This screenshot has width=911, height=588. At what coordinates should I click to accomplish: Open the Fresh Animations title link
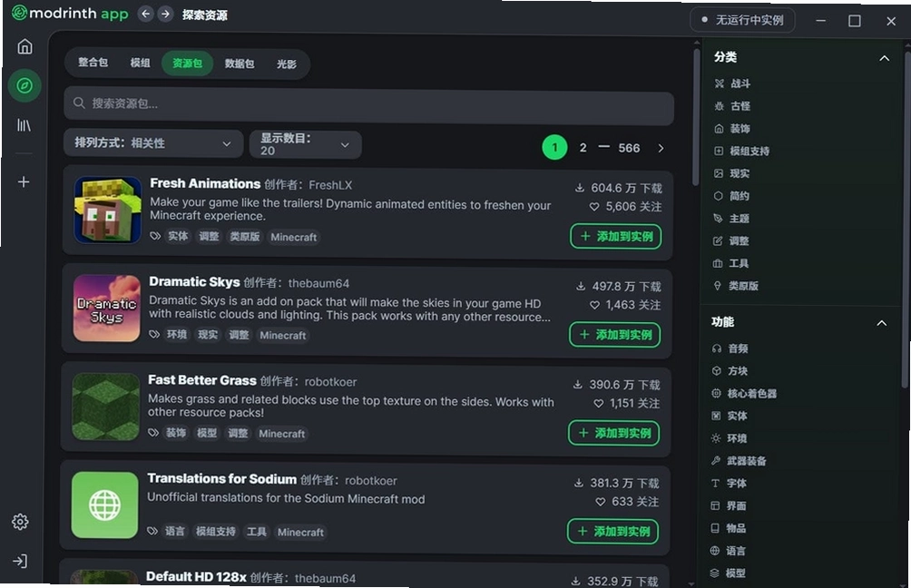pos(205,183)
